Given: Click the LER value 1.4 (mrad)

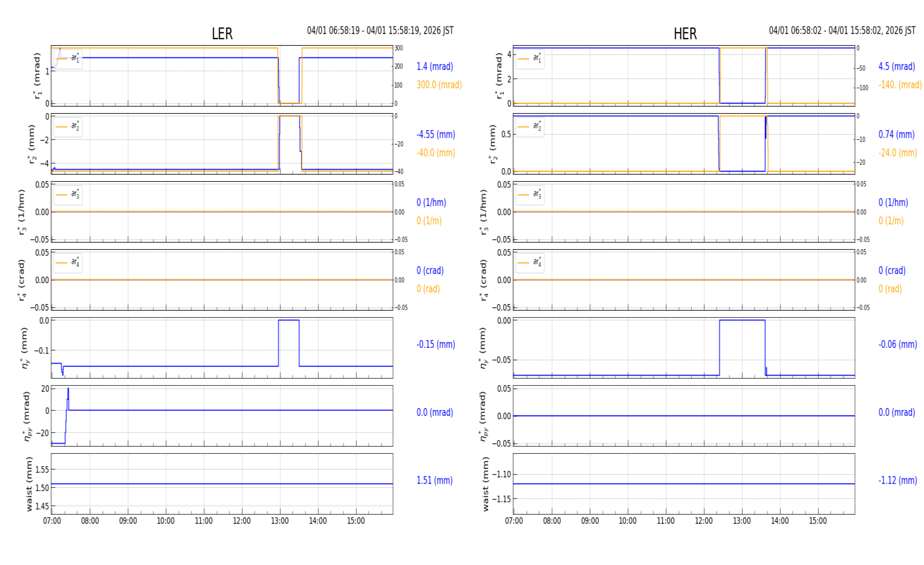Looking at the screenshot, I should [435, 67].
